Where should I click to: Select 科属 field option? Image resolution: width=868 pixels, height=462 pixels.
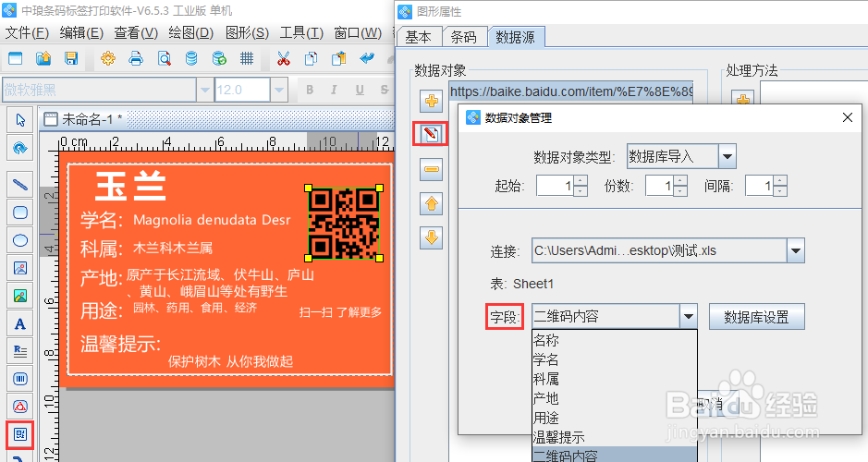pyautogui.click(x=614, y=379)
